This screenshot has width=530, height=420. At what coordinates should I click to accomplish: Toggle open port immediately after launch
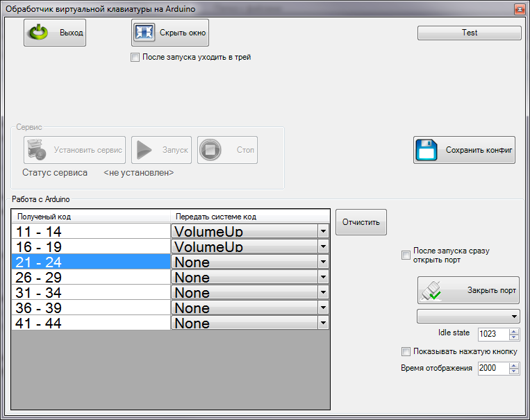point(406,255)
